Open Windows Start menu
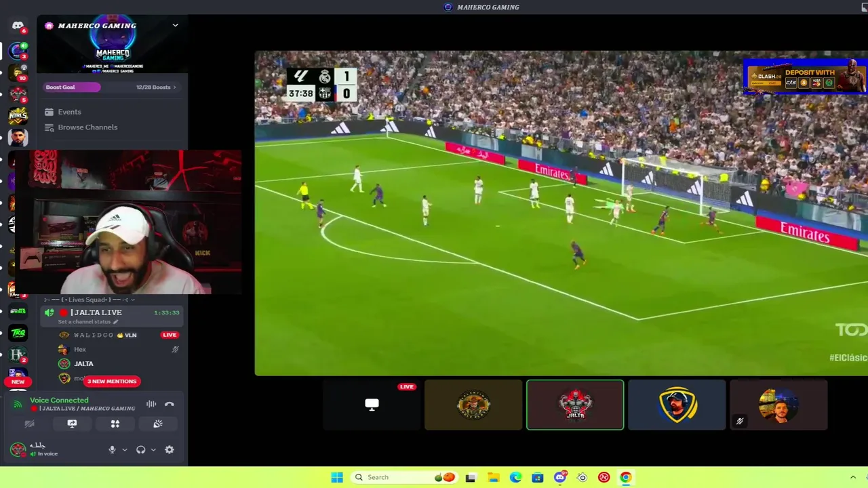 pyautogui.click(x=337, y=477)
